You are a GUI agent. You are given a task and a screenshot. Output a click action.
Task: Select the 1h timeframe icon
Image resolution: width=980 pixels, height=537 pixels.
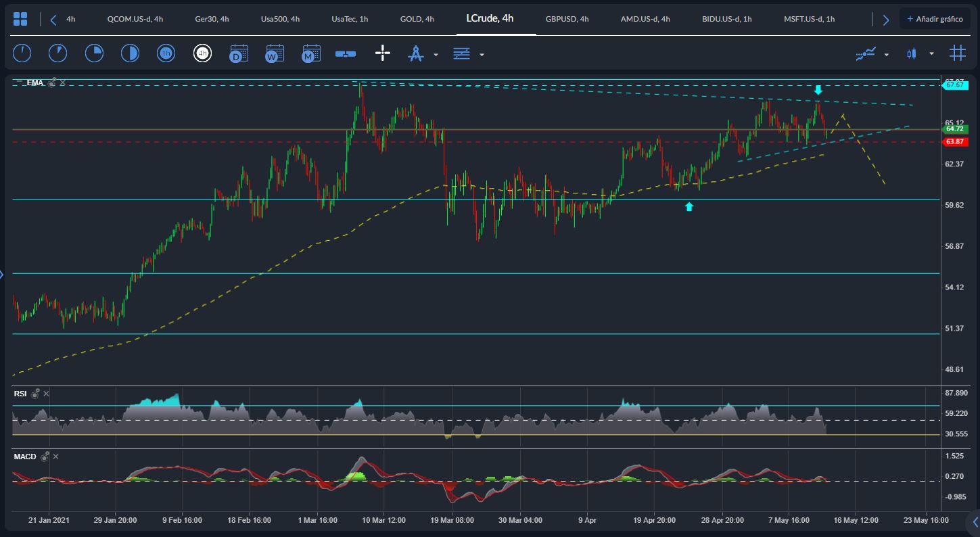point(166,53)
